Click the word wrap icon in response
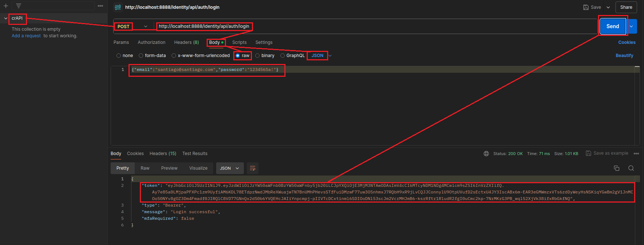Image resolution: width=644 pixels, height=245 pixels. (252, 168)
